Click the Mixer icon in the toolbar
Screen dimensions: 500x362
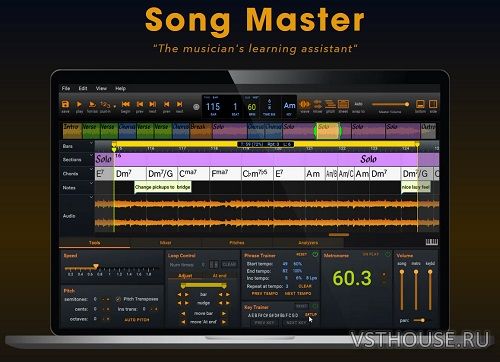318,104
